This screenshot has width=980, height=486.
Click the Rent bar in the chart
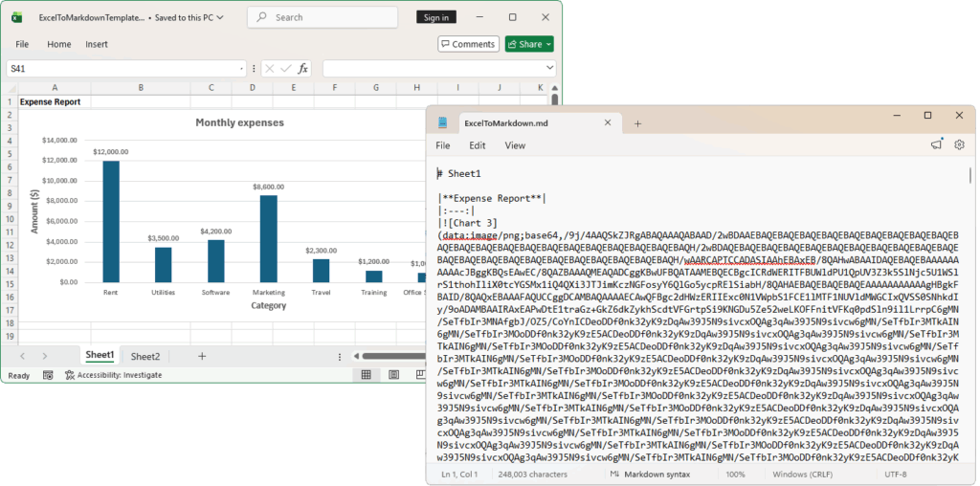(x=111, y=222)
